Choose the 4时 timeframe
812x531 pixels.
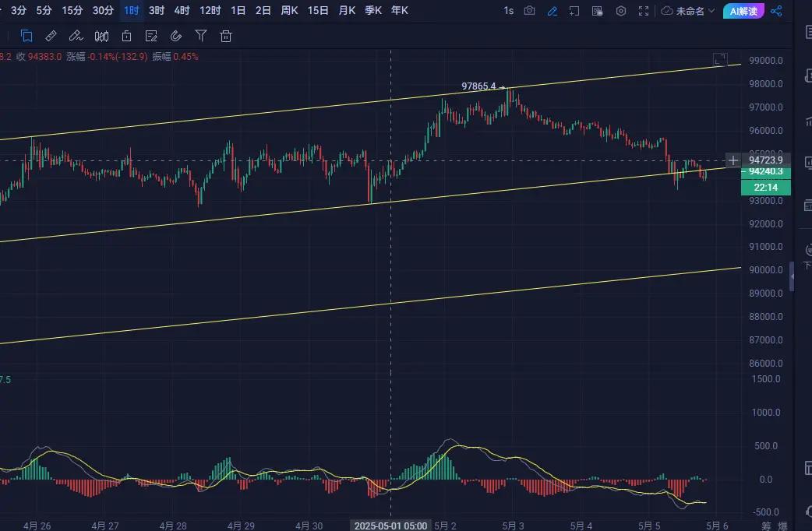point(182,10)
